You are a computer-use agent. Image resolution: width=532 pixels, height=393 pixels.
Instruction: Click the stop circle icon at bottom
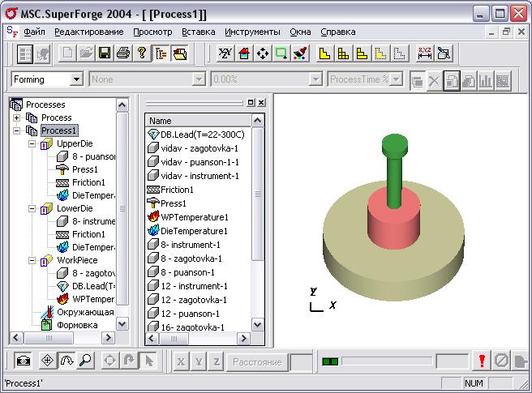(501, 361)
